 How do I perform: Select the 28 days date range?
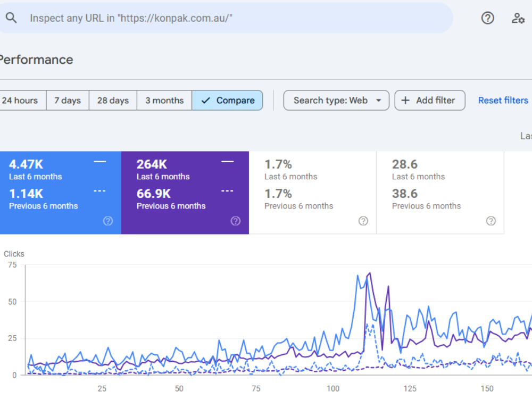[x=113, y=101]
